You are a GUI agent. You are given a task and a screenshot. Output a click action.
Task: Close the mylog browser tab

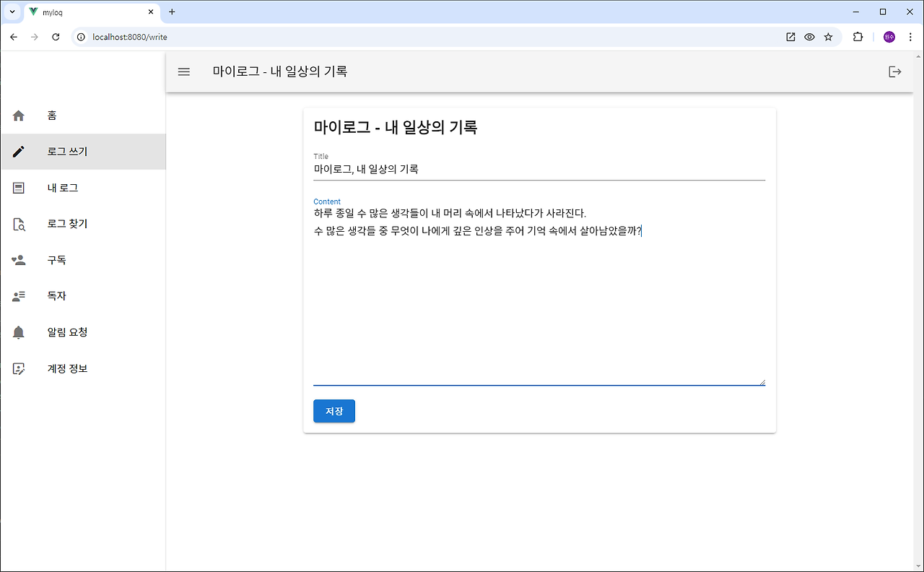pos(151,12)
